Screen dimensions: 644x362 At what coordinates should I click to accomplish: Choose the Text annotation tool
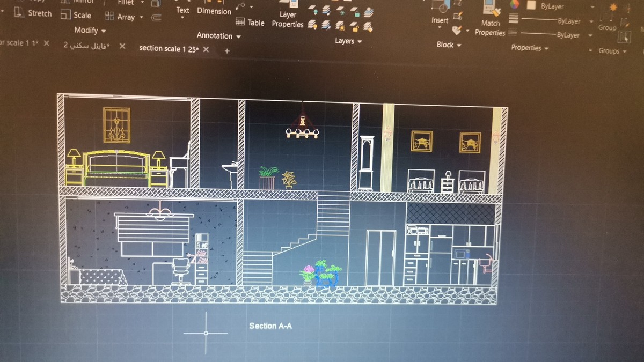(x=182, y=10)
